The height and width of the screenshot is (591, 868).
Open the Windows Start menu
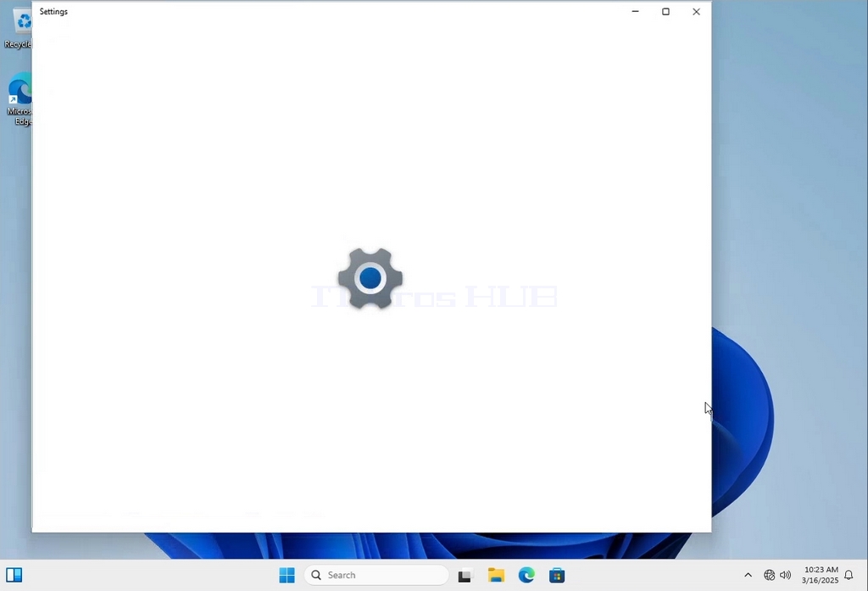[x=287, y=575]
